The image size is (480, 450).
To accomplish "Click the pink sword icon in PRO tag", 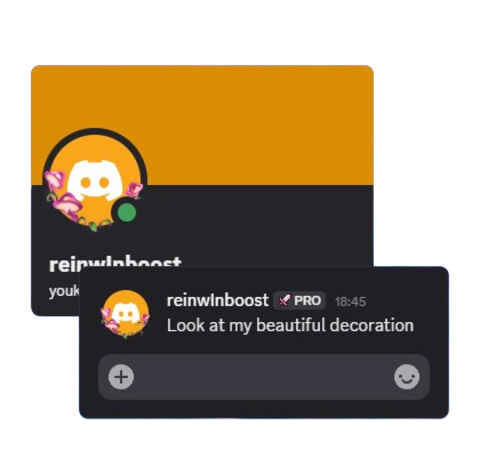I will click(x=284, y=300).
